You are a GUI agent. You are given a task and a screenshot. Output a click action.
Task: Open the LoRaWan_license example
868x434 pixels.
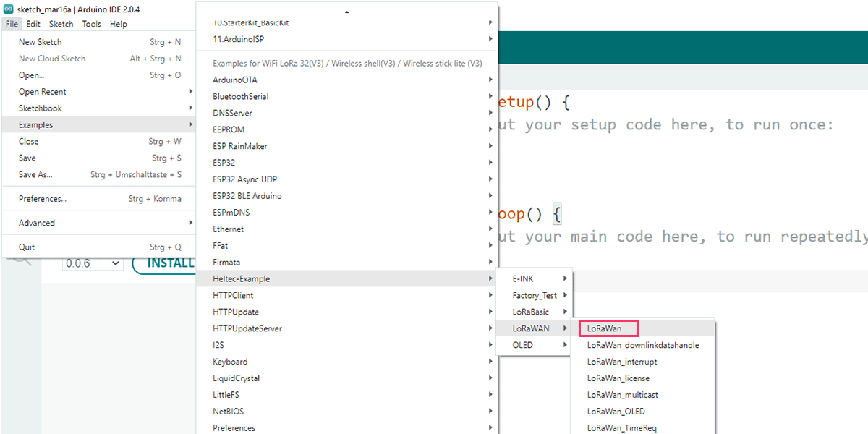(643, 378)
